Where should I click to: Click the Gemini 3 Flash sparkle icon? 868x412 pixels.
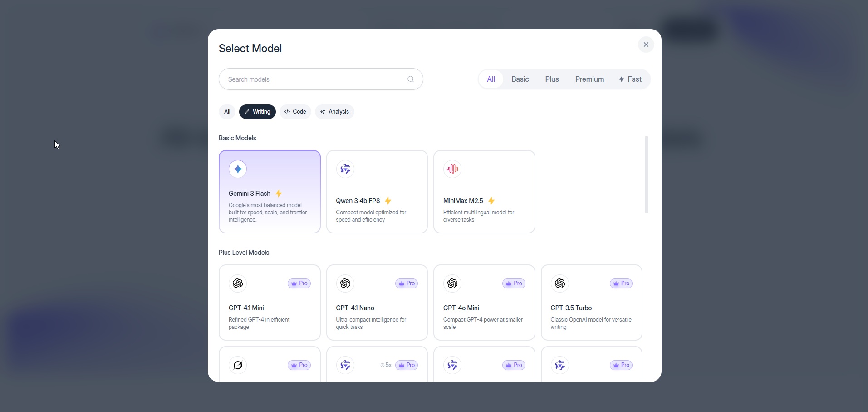pos(238,169)
